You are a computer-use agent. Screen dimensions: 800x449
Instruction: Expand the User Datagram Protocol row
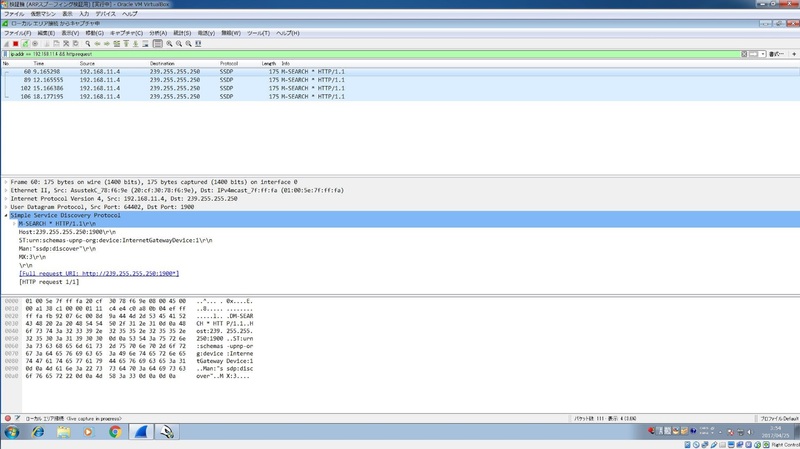[6, 207]
